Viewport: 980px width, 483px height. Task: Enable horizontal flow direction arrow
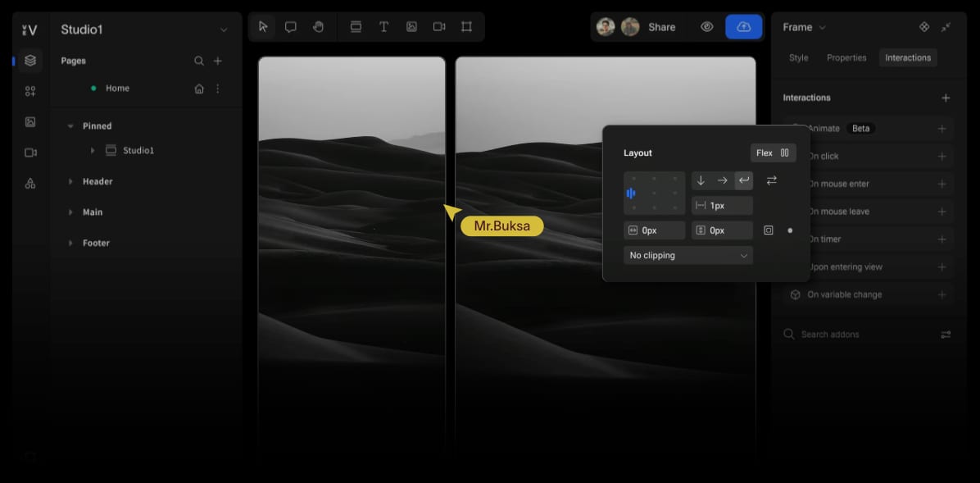722,180
